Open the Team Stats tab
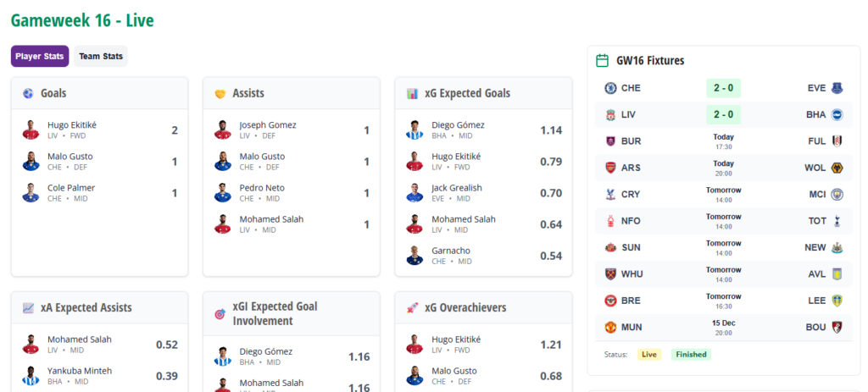The height and width of the screenshot is (392, 868). click(101, 57)
